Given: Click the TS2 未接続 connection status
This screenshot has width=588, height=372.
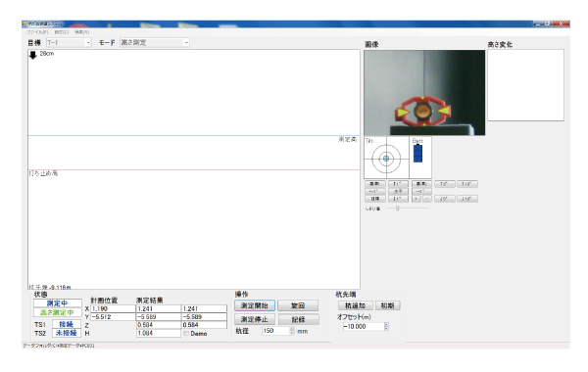Looking at the screenshot, I should (x=67, y=333).
